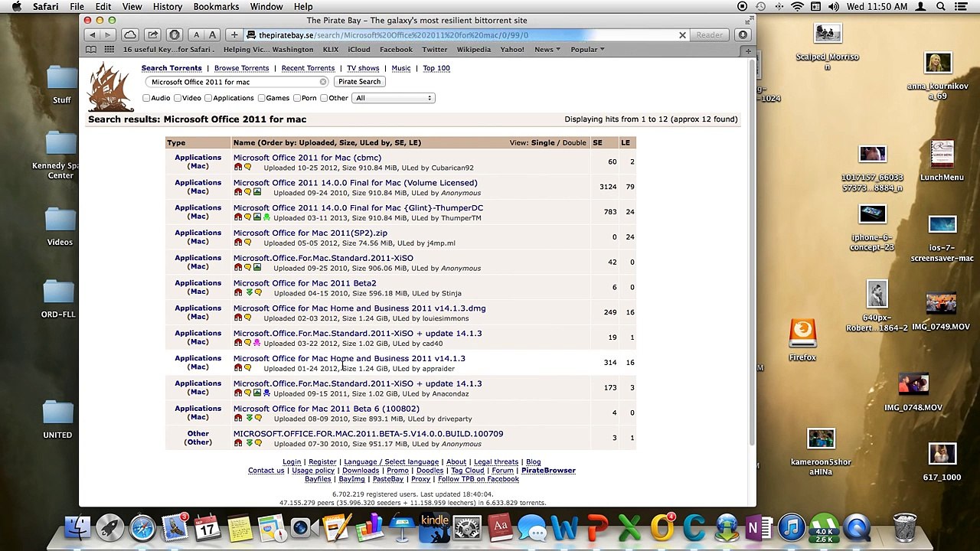980x551 pixels.
Task: Open a new tab with the plus button
Action: [748, 51]
